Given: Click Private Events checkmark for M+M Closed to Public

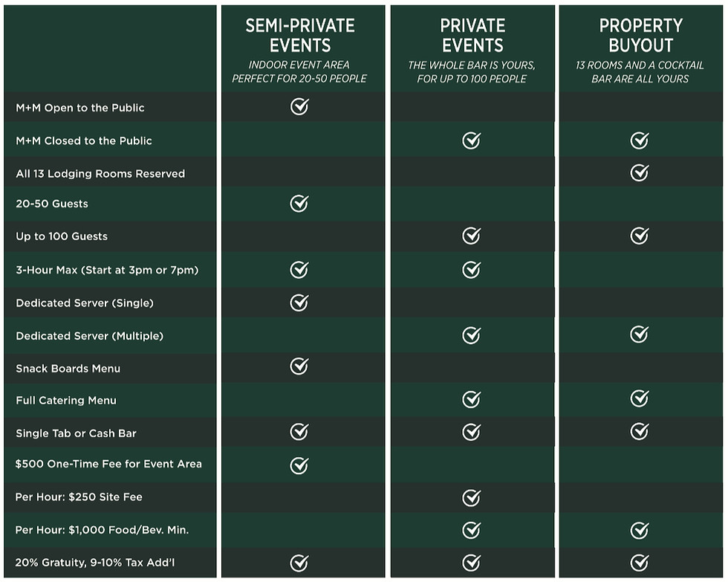Looking at the screenshot, I should click(471, 140).
